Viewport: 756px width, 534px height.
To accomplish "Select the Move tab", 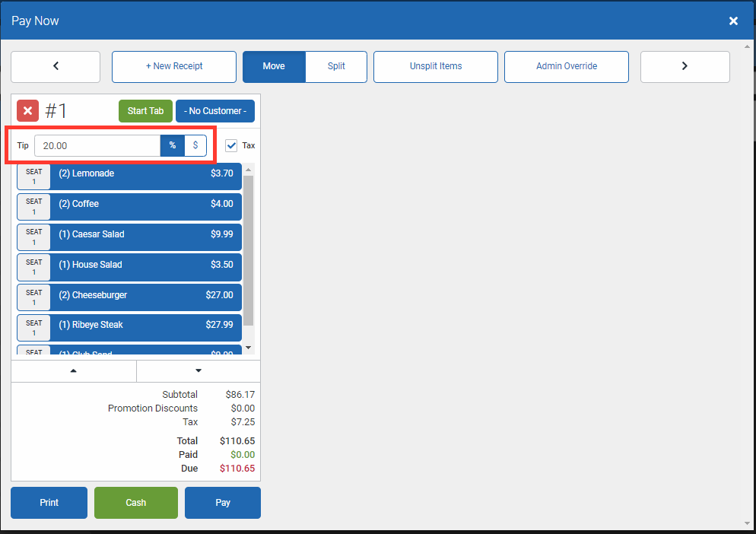I will click(274, 67).
